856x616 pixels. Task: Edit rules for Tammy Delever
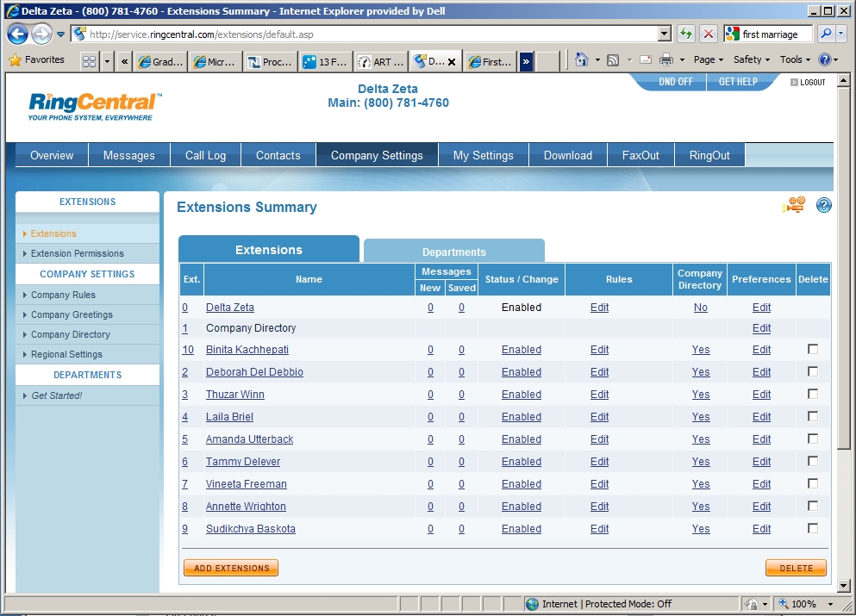(599, 461)
